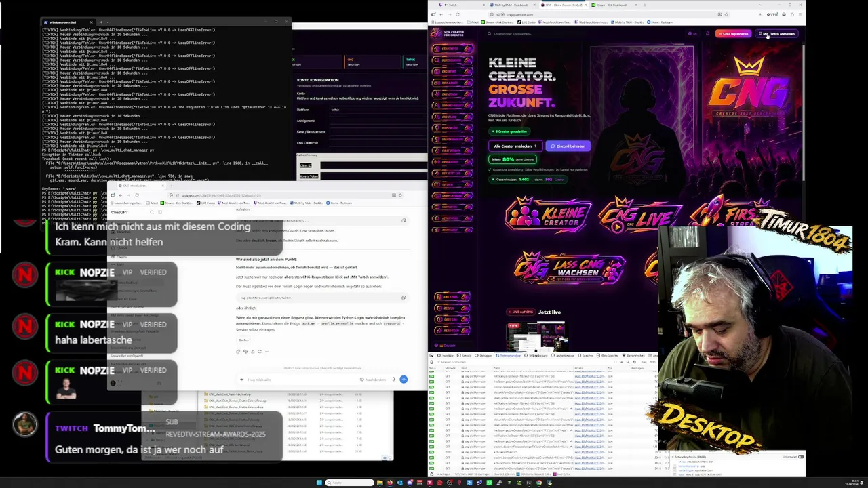The height and width of the screenshot is (488, 868).
Task: Open the notification bell on the CNG site
Action: pyautogui.click(x=707, y=33)
